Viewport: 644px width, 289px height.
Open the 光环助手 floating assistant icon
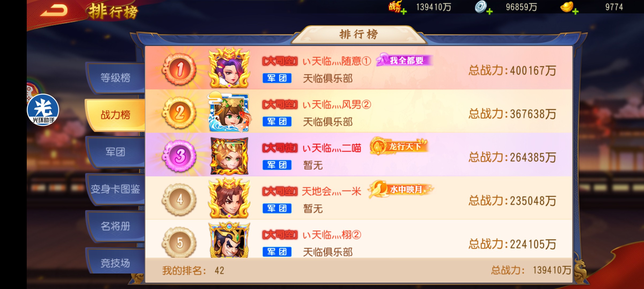pos(43,110)
